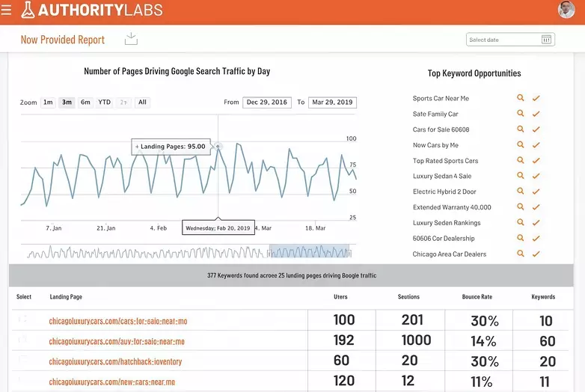
Task: Check mark for Now Cars by Me
Action: point(536,145)
